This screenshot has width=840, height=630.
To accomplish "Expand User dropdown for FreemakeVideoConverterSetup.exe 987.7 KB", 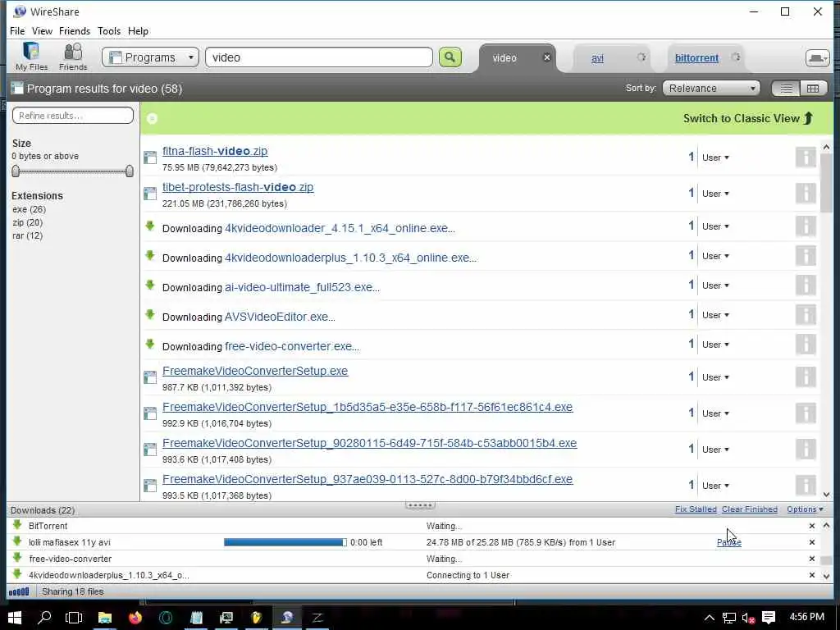I will tap(715, 377).
